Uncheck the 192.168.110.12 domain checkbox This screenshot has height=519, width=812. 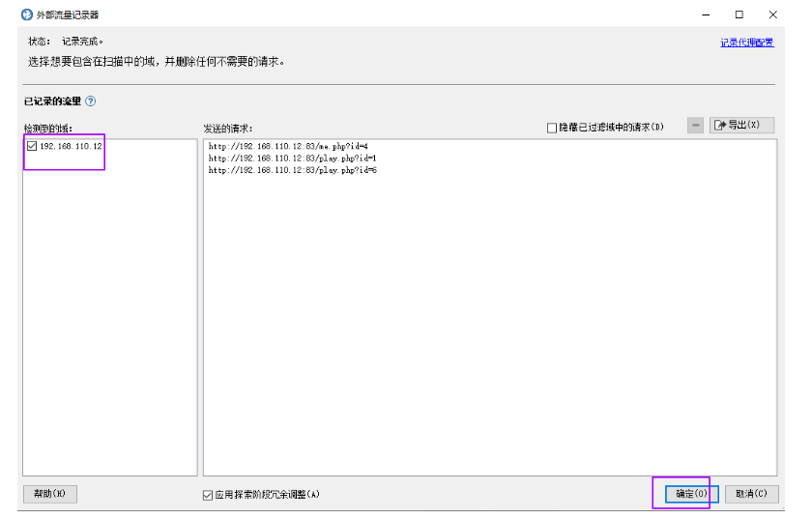tap(32, 146)
